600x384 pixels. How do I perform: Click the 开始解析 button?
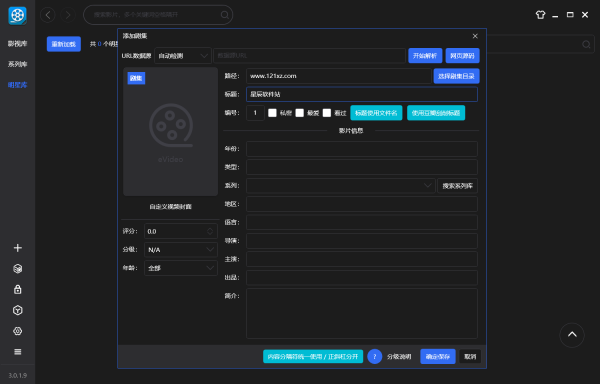pos(425,56)
